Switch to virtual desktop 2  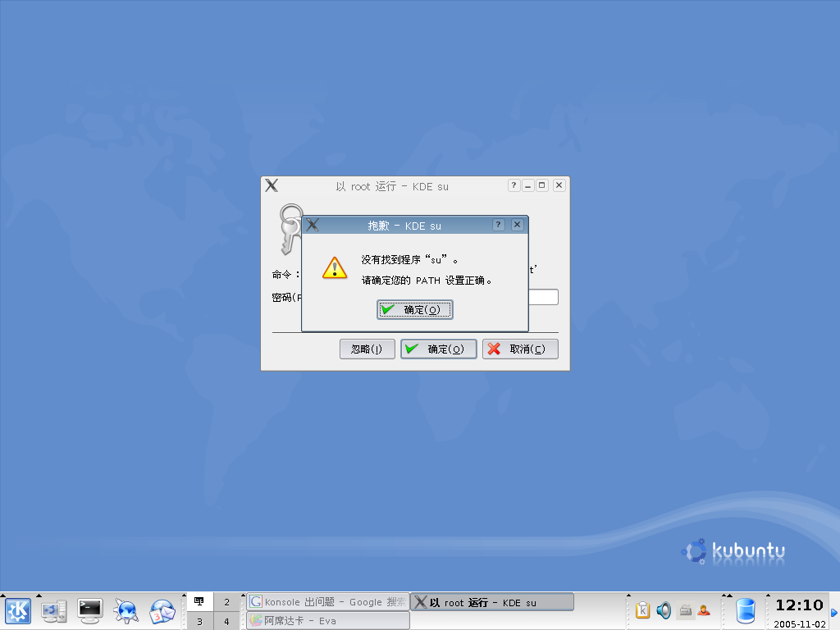coord(226,601)
